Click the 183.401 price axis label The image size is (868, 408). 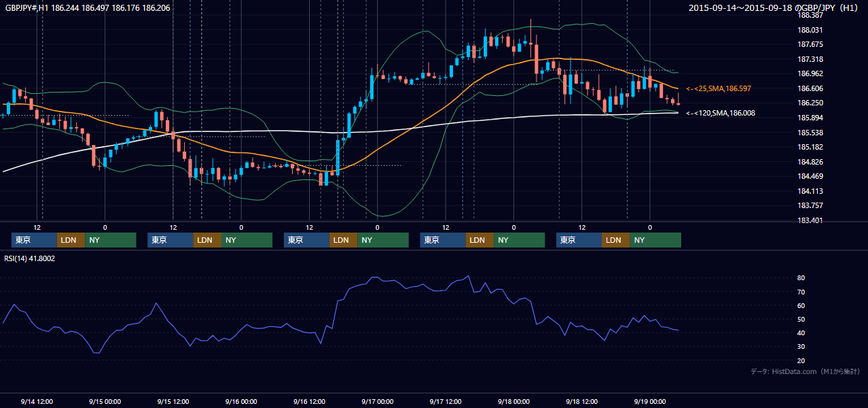click(811, 220)
